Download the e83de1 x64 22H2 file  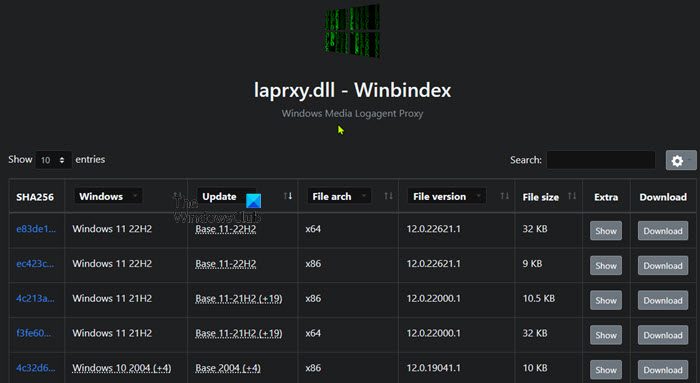663,231
